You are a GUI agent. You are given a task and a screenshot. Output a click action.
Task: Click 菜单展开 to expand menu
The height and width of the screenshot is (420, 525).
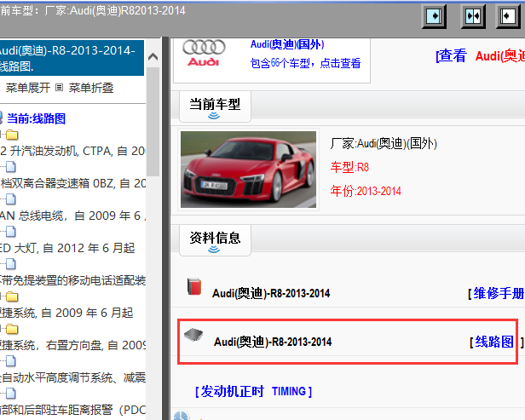28,88
